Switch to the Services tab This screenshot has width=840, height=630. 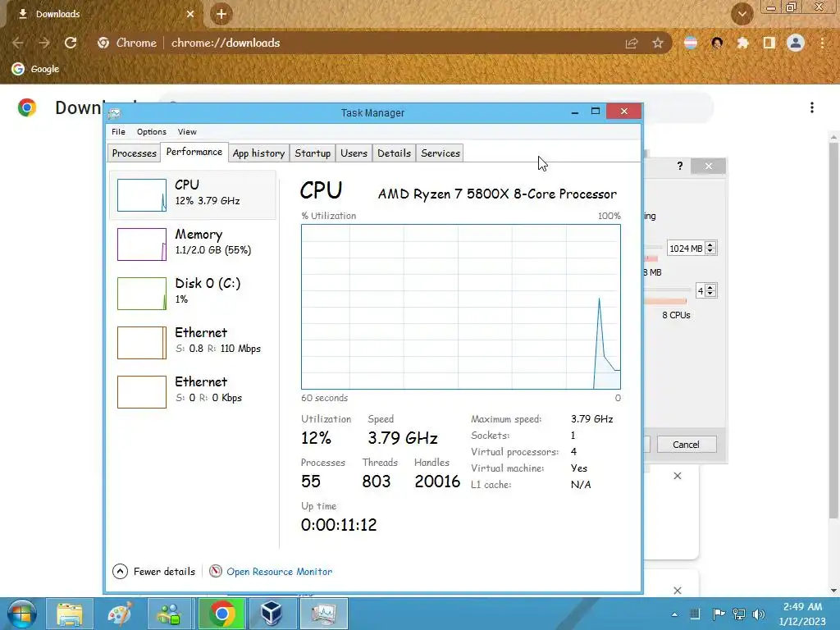click(x=441, y=153)
